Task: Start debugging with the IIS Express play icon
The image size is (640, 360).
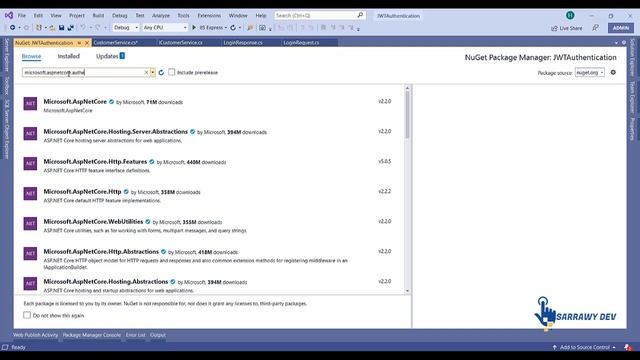Action: tap(194, 27)
